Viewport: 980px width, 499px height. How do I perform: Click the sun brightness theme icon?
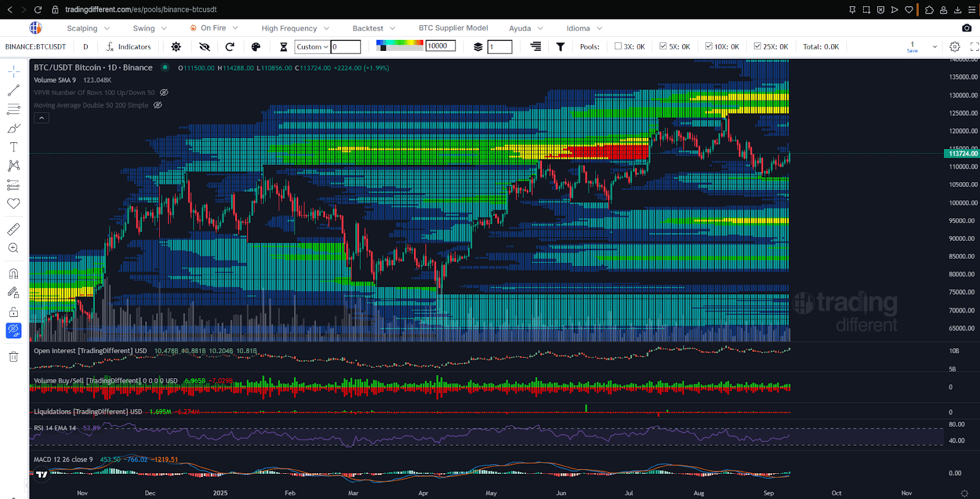[x=176, y=47]
